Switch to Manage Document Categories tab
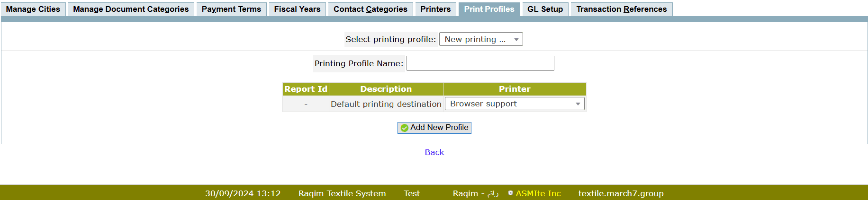This screenshot has height=200, width=868. (x=131, y=9)
